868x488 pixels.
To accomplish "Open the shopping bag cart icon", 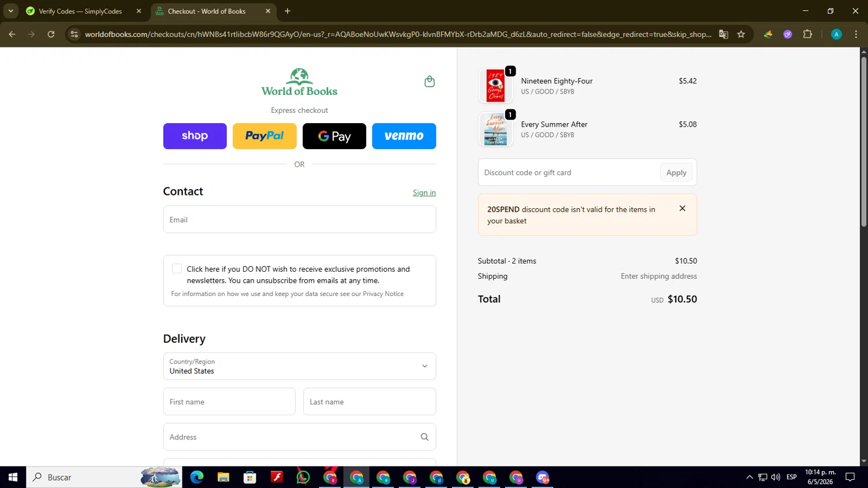I will (x=429, y=82).
